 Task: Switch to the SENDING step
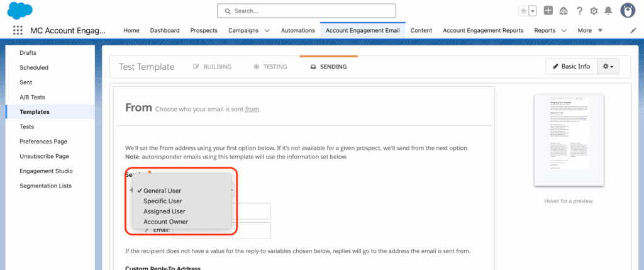pyautogui.click(x=328, y=67)
